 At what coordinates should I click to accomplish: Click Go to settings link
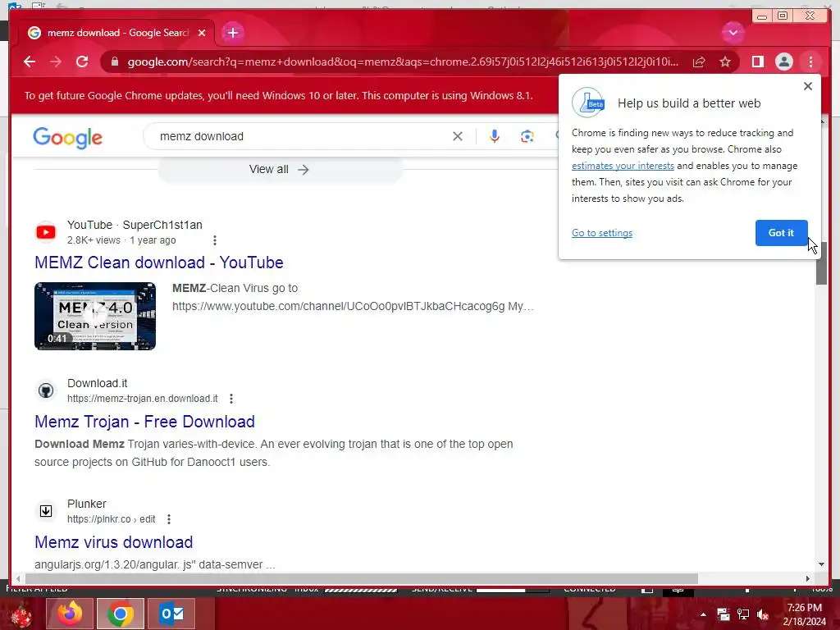pyautogui.click(x=601, y=233)
